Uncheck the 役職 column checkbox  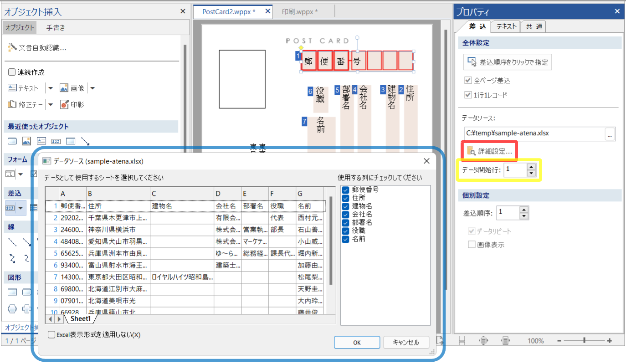pyautogui.click(x=346, y=231)
